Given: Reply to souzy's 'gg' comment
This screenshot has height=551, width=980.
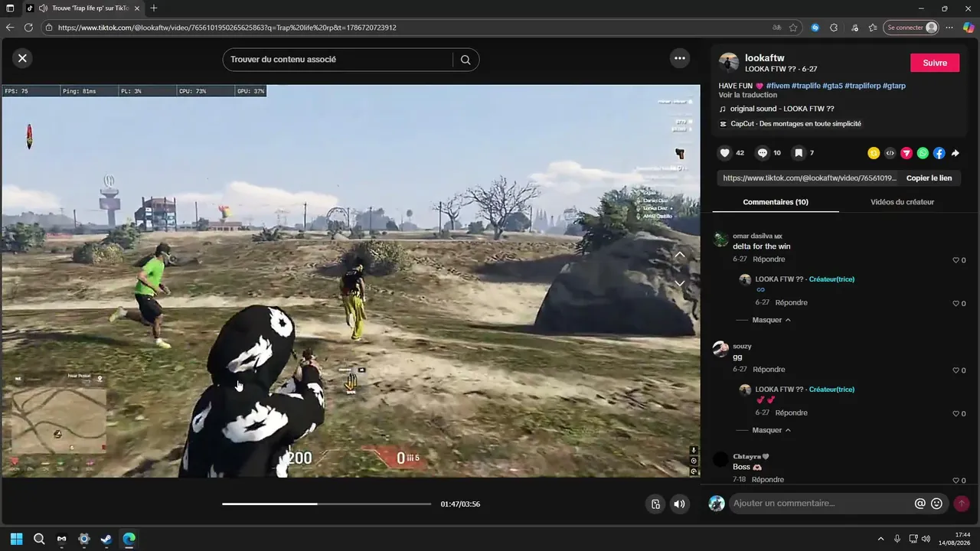Looking at the screenshot, I should coord(769,370).
